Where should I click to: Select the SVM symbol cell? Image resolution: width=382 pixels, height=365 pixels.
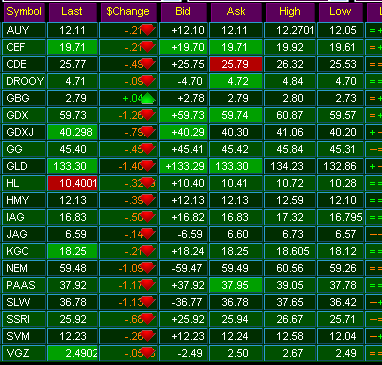24,336
